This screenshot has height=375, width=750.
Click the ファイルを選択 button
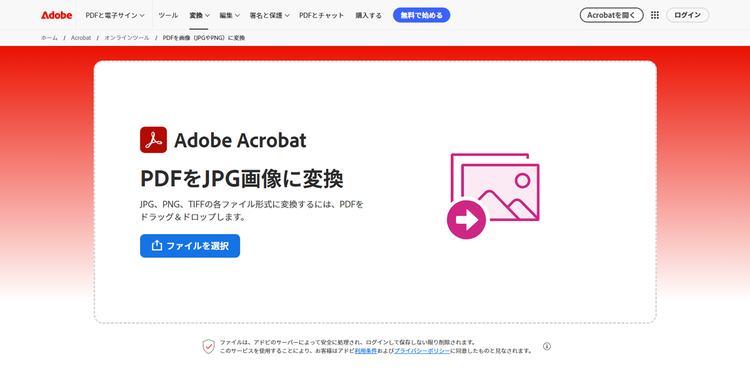190,246
